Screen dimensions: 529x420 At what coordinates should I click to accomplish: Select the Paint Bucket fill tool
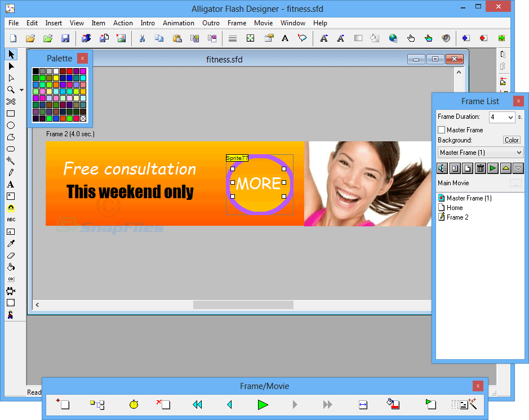point(10,267)
